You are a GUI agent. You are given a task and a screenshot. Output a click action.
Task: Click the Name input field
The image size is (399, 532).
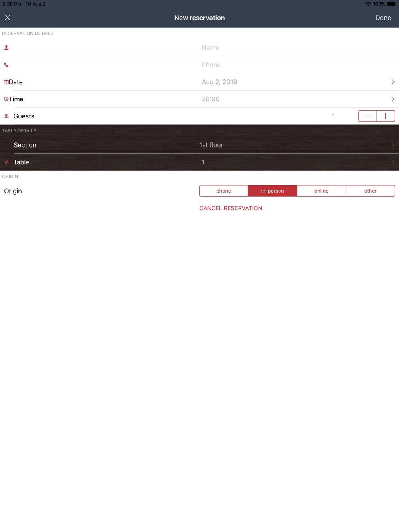coord(299,48)
